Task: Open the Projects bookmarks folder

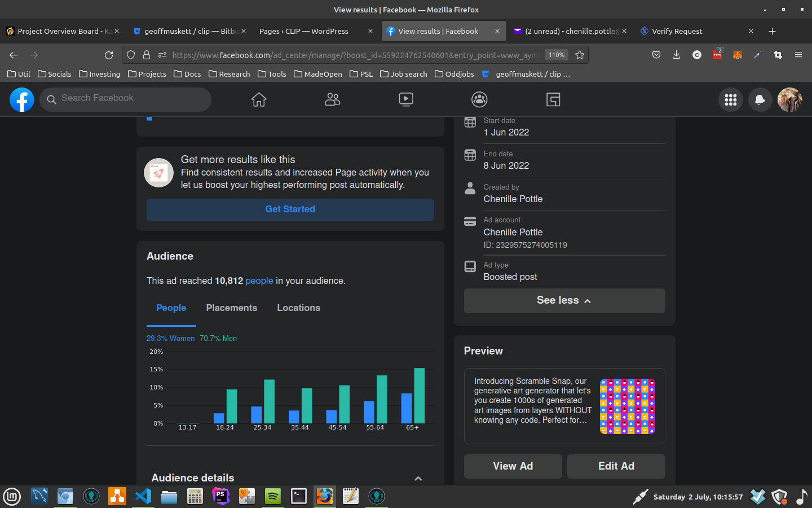Action: pyautogui.click(x=147, y=74)
